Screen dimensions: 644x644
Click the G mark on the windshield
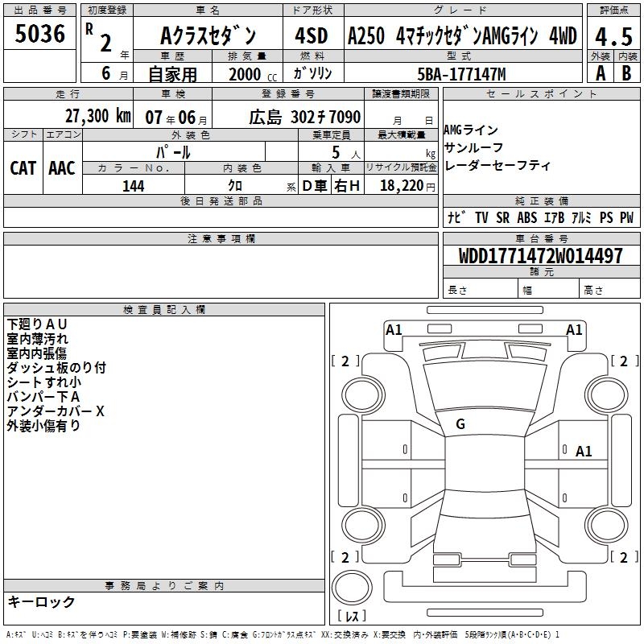tap(460, 424)
